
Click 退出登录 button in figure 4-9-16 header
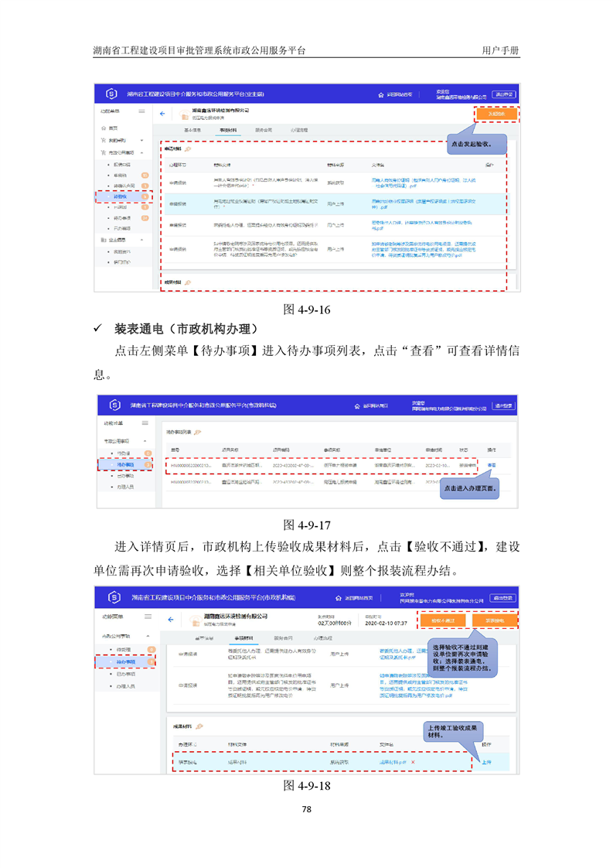[503, 94]
